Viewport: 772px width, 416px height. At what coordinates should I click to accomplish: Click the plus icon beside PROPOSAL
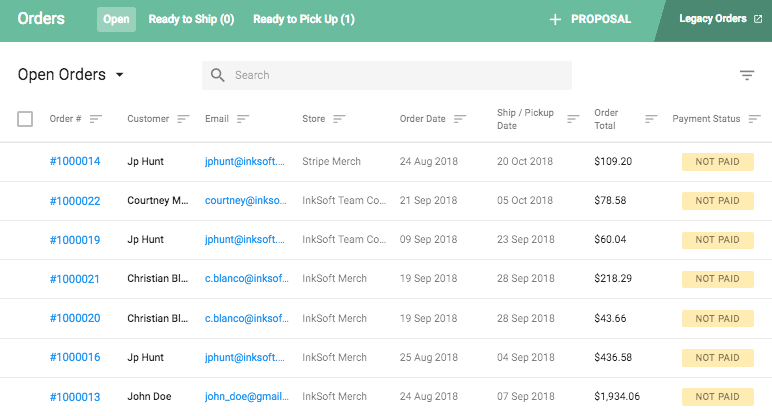click(x=555, y=19)
